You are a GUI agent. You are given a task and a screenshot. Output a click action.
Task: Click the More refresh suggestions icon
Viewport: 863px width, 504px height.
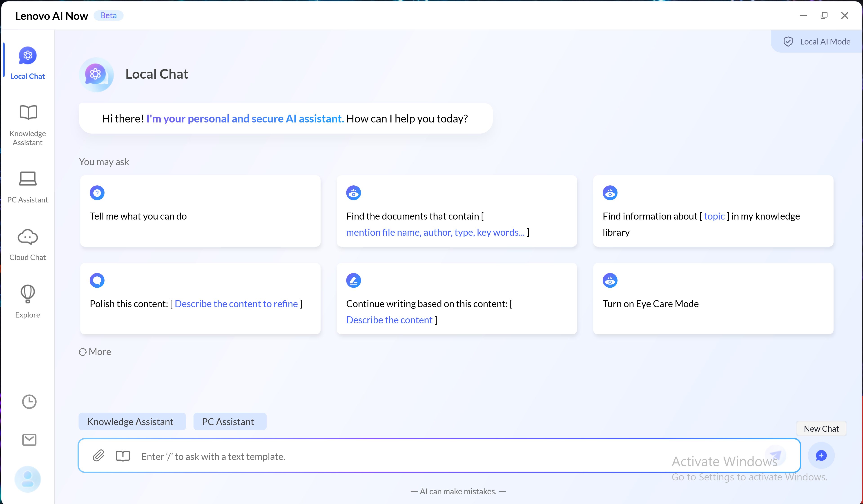tap(83, 352)
